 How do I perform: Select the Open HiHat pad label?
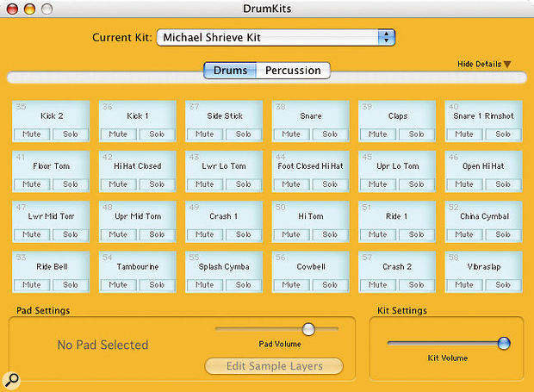[x=483, y=166]
